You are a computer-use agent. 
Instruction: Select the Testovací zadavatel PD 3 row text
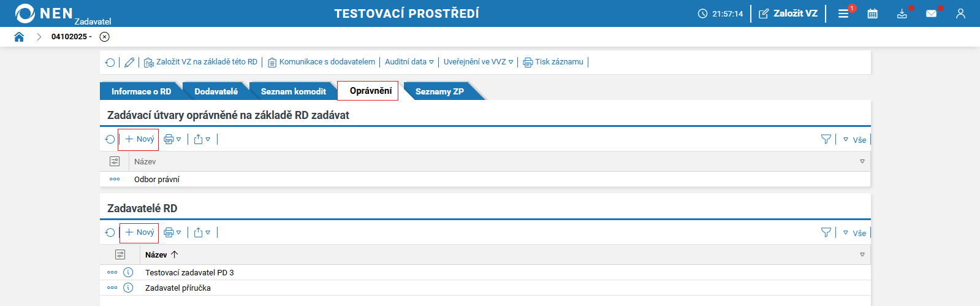tap(189, 272)
